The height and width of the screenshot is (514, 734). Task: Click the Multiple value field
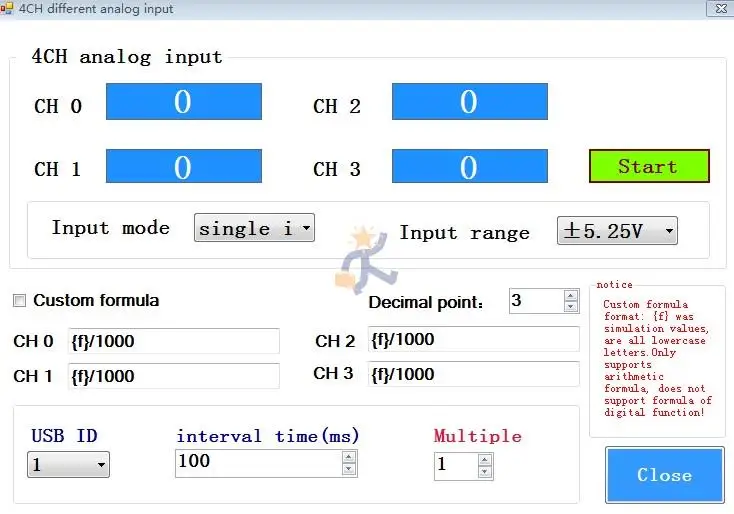point(456,466)
